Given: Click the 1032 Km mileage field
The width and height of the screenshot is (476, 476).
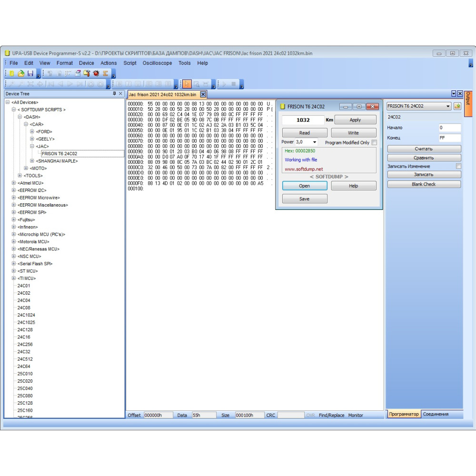Looking at the screenshot, I should point(303,120).
